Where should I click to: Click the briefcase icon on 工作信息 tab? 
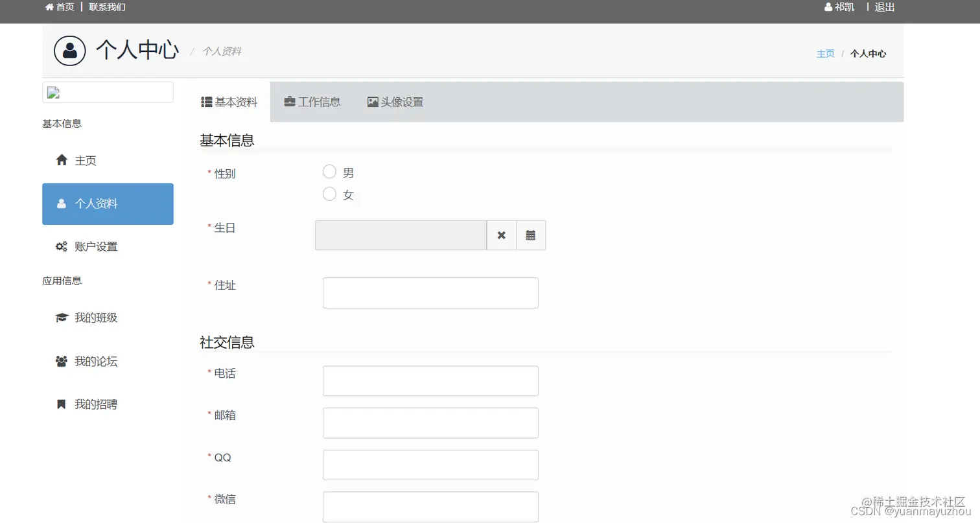pyautogui.click(x=290, y=102)
